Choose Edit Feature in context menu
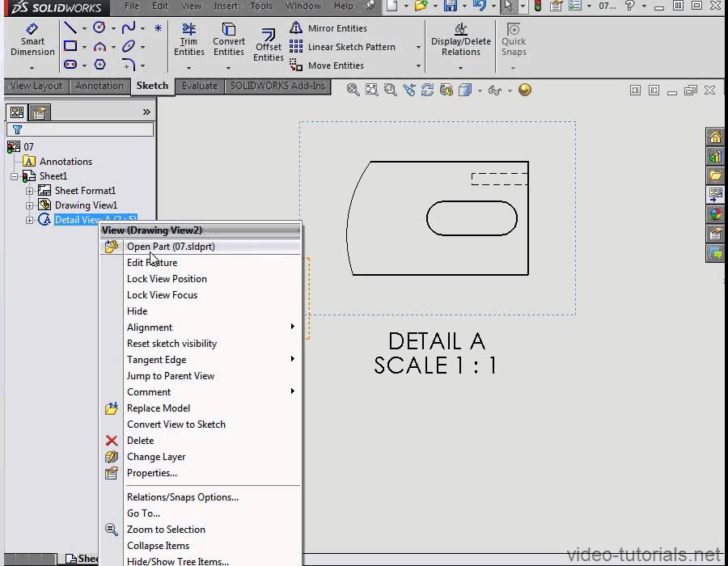728x566 pixels. [200, 263]
